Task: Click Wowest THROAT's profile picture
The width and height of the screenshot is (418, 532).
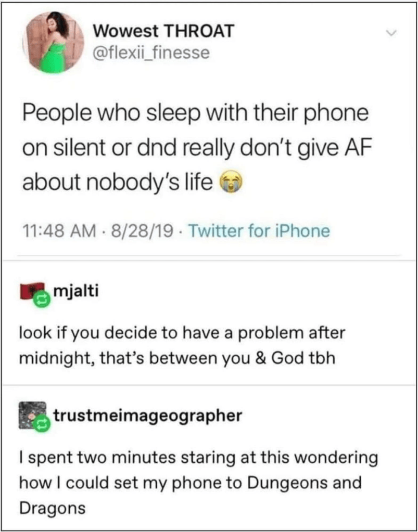Action: 53,42
